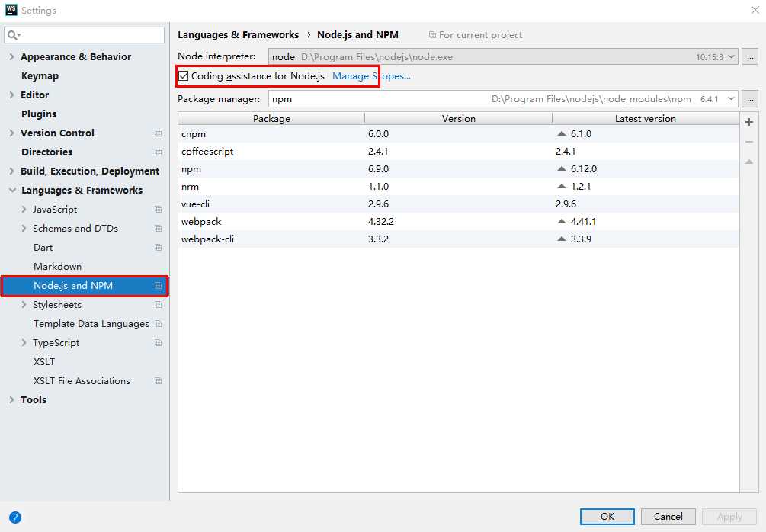
Task: Click the OK button
Action: tap(607, 516)
